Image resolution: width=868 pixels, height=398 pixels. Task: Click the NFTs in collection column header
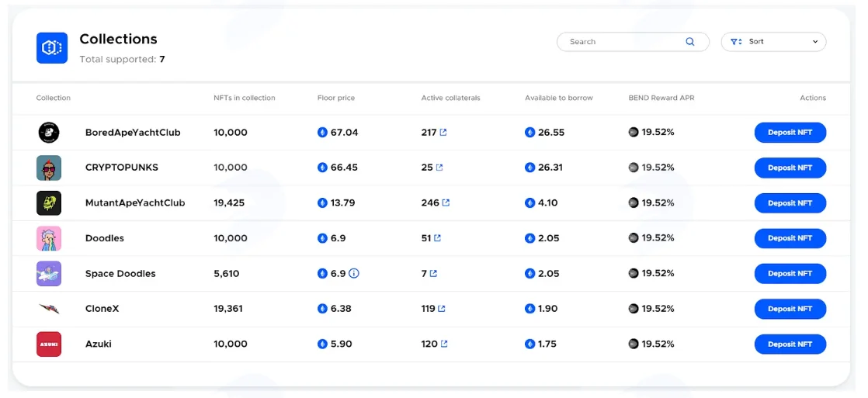click(x=244, y=98)
